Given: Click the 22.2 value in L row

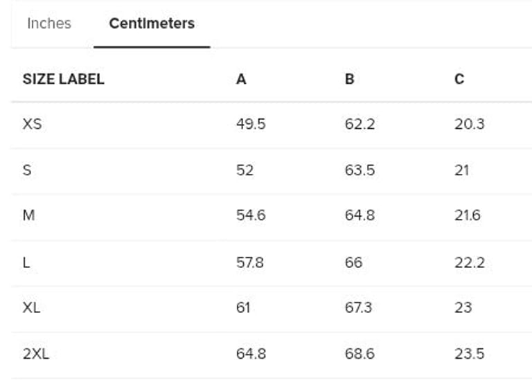Looking at the screenshot, I should pyautogui.click(x=469, y=262).
